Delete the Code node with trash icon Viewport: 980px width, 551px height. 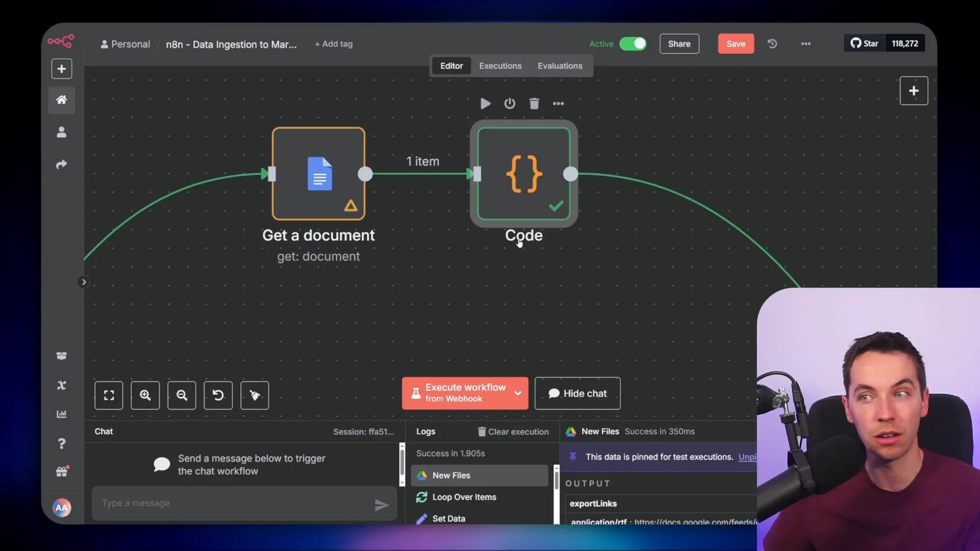pos(534,104)
